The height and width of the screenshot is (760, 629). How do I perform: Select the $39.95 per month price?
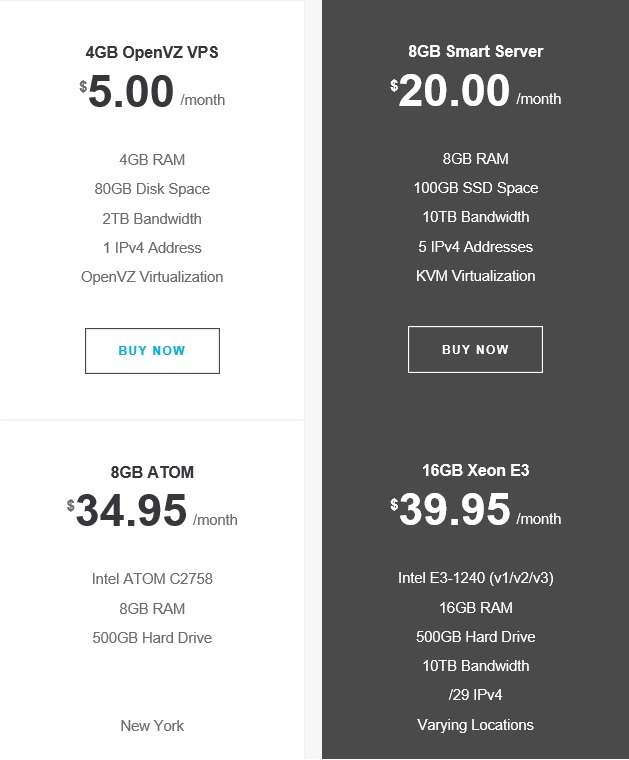[x=454, y=511]
